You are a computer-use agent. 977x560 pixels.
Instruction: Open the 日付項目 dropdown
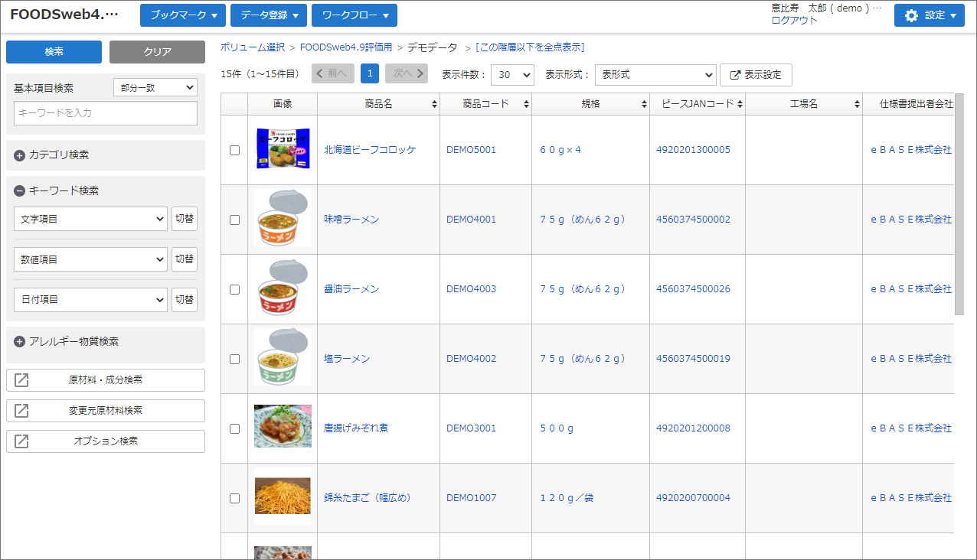click(90, 299)
